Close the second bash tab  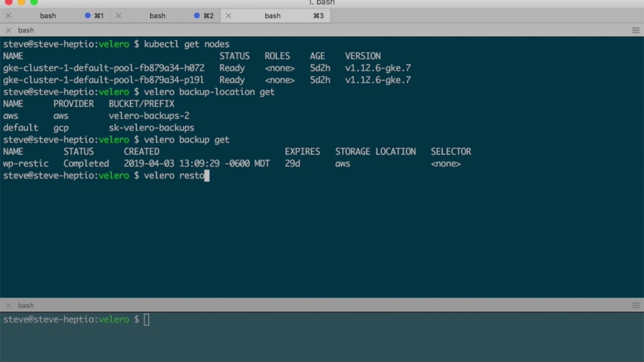point(118,16)
